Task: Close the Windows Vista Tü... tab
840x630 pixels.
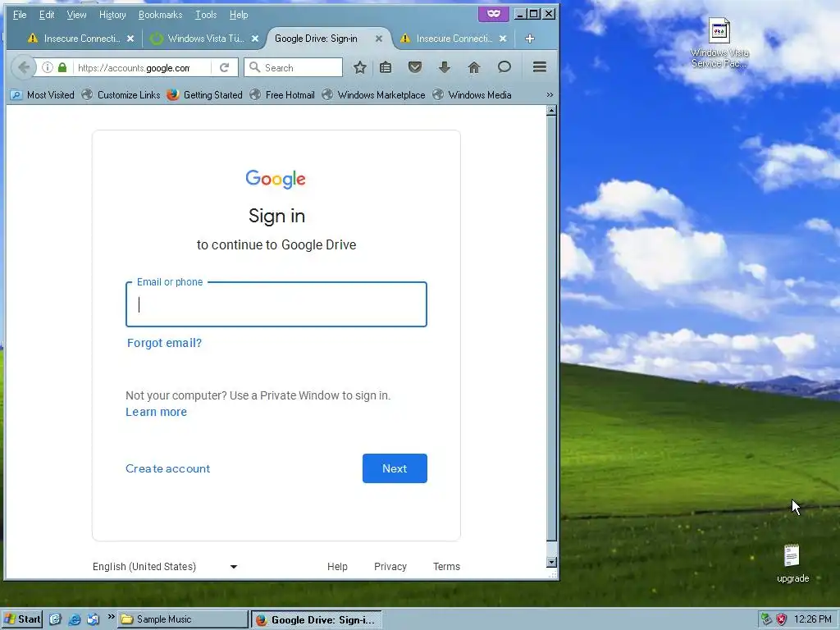Action: point(255,39)
